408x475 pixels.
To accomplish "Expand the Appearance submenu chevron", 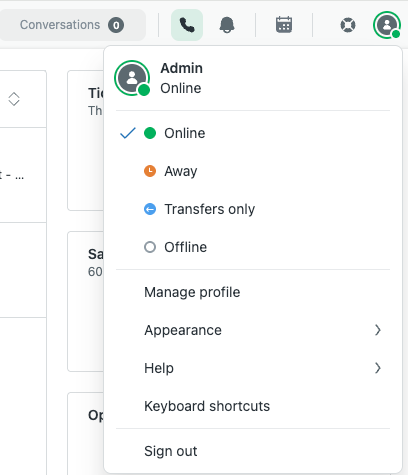I will click(378, 330).
